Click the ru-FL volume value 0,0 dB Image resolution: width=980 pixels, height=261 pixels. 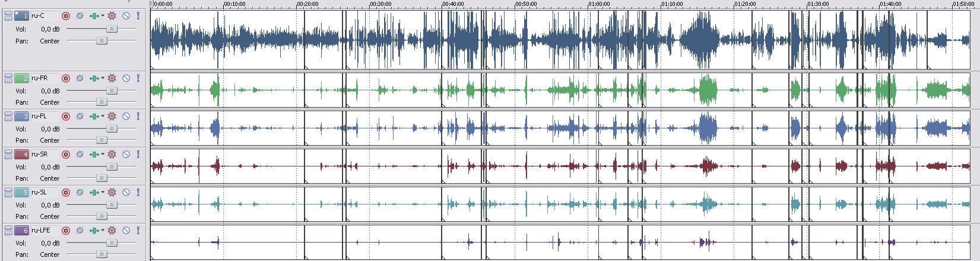point(50,129)
